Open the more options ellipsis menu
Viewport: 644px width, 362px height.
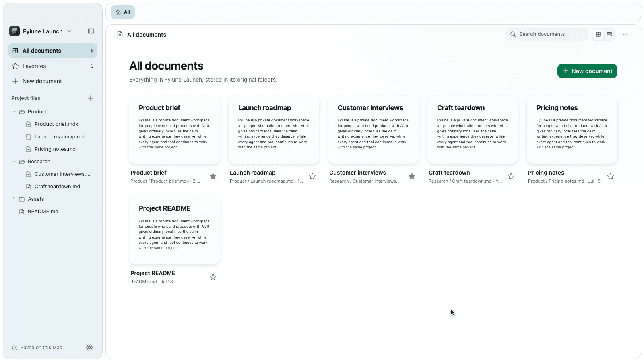(x=625, y=34)
